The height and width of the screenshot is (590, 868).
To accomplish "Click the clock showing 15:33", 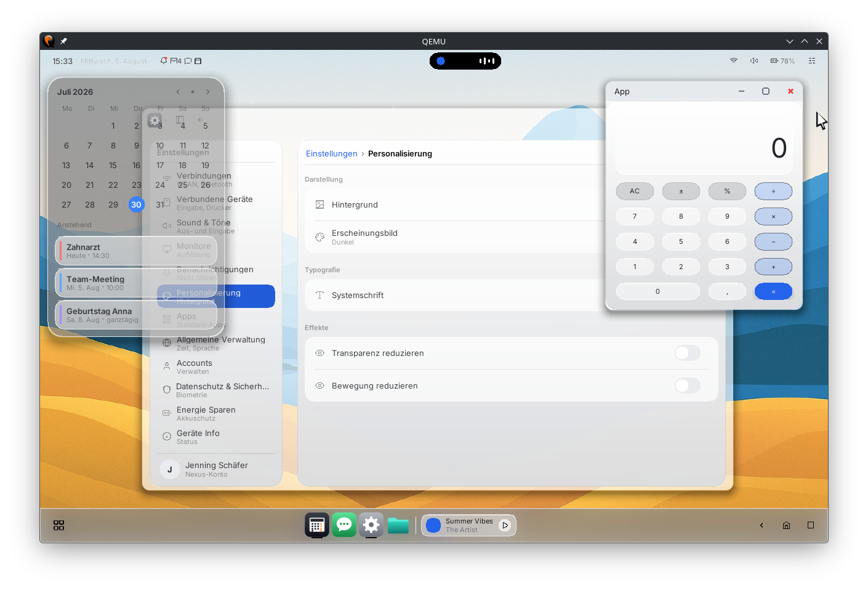I will click(62, 61).
